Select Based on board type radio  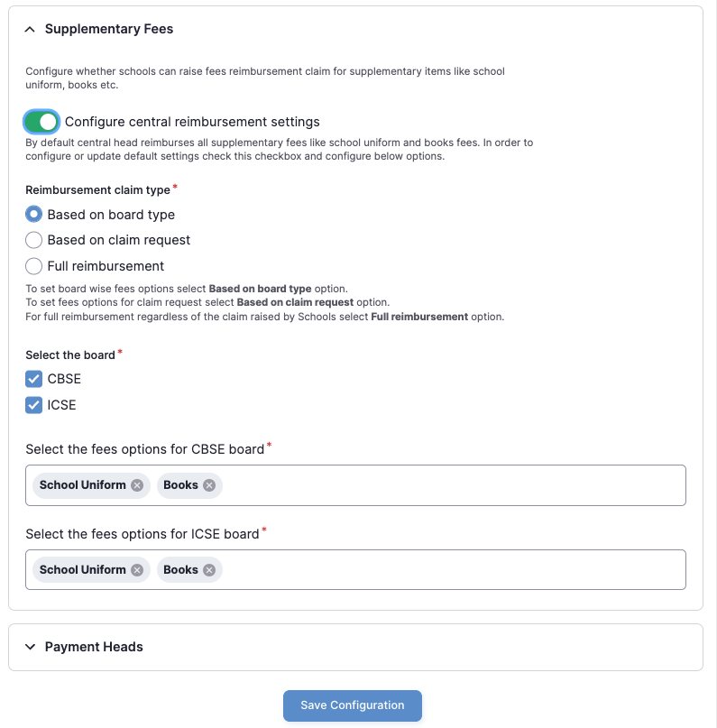pyautogui.click(x=33, y=215)
